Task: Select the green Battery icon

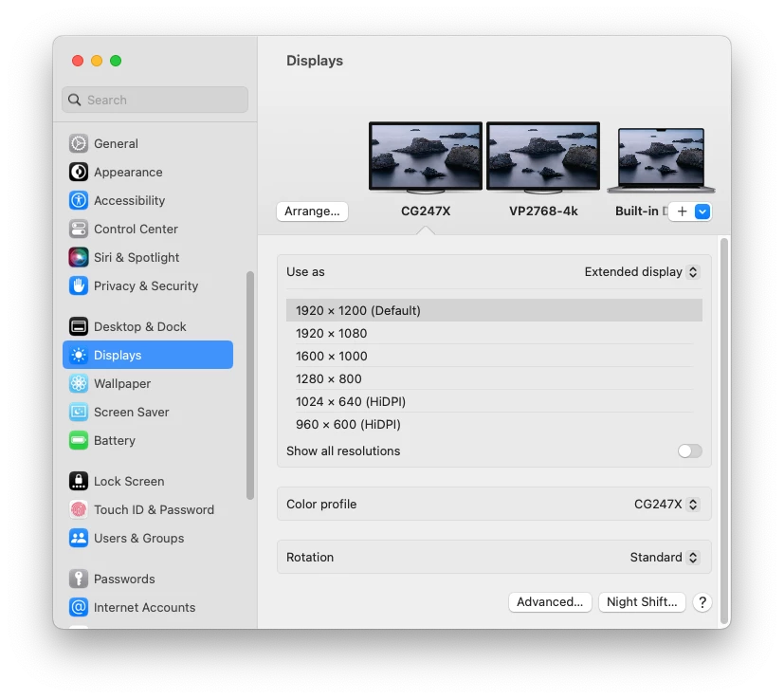Action: pos(79,441)
